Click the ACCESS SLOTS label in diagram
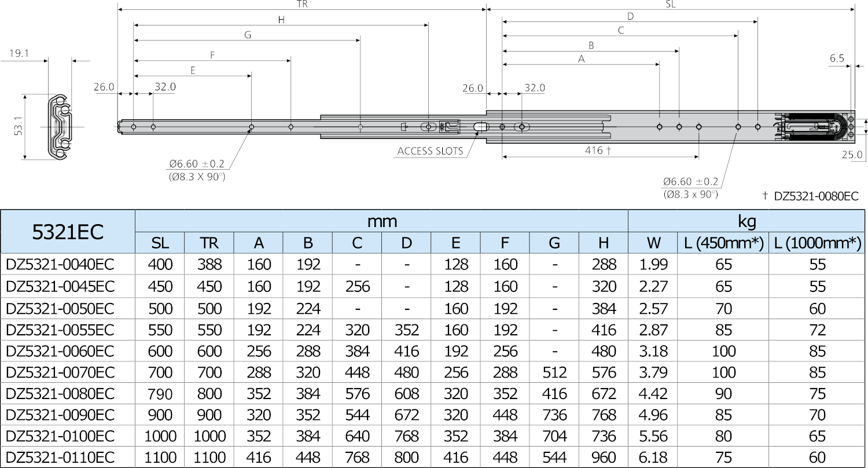868x468 pixels. 430,151
